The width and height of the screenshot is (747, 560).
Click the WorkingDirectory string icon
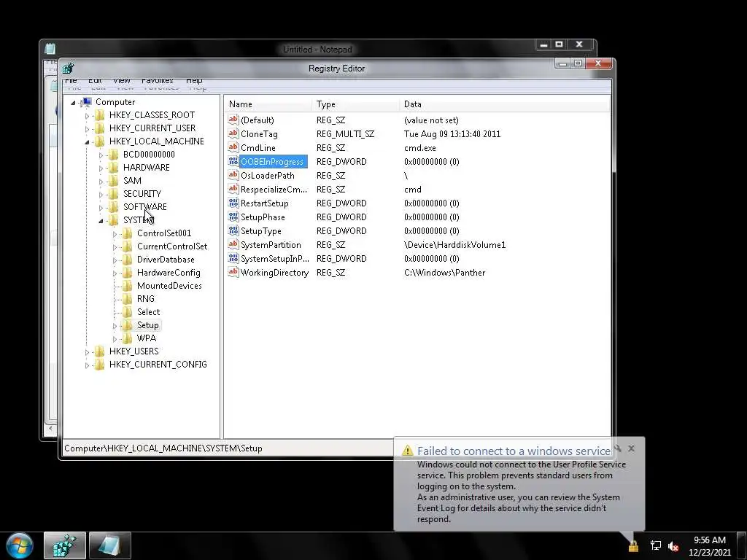click(x=233, y=272)
